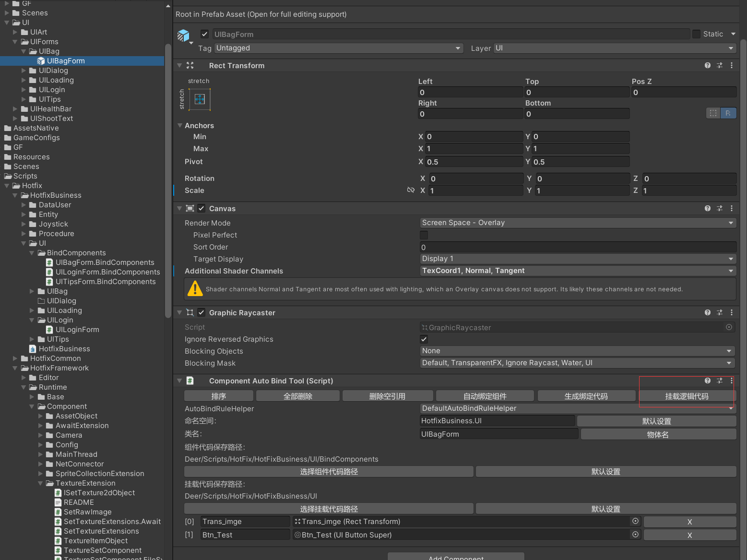The height and width of the screenshot is (560, 747).
Task: Open AutoBindRuleHelper dropdown
Action: (x=578, y=408)
